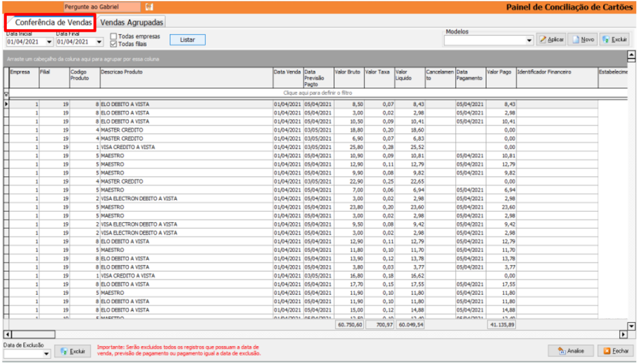The height and width of the screenshot is (364, 638).
Task: Switch to the Conferência de Vendas tab
Action: point(53,22)
